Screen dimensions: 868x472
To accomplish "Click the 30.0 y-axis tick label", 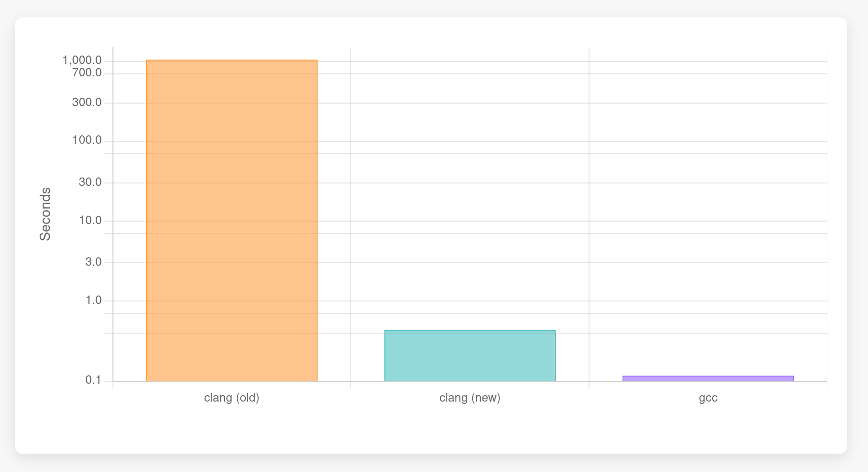I will click(90, 182).
